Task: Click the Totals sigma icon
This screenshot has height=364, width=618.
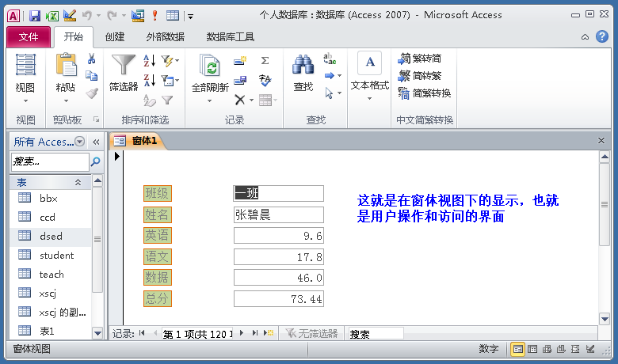Action: (x=265, y=60)
